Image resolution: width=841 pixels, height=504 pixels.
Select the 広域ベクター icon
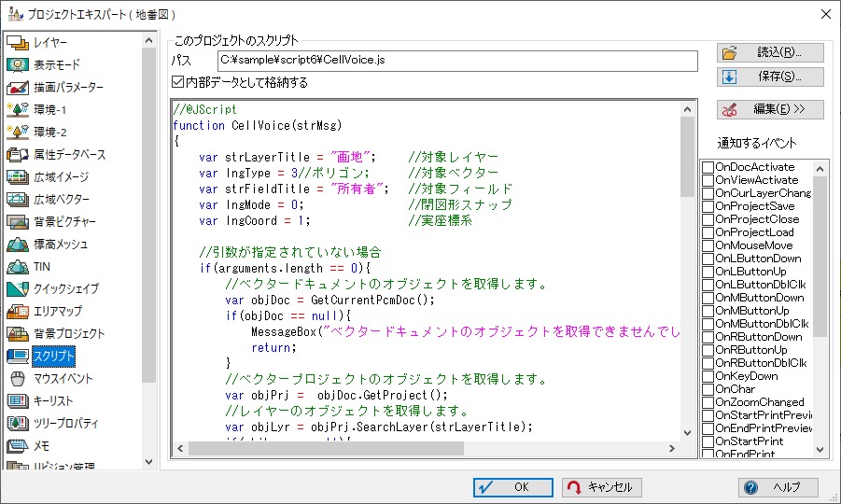tap(17, 200)
